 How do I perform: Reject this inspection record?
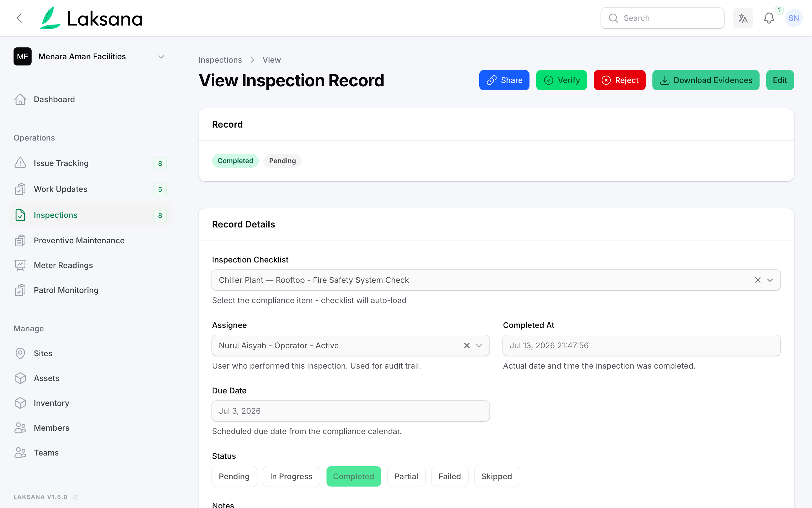click(x=619, y=80)
